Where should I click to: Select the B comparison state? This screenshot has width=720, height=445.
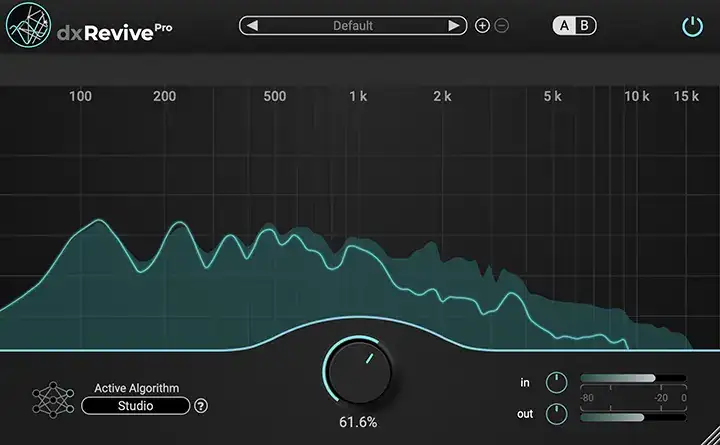[x=585, y=26]
